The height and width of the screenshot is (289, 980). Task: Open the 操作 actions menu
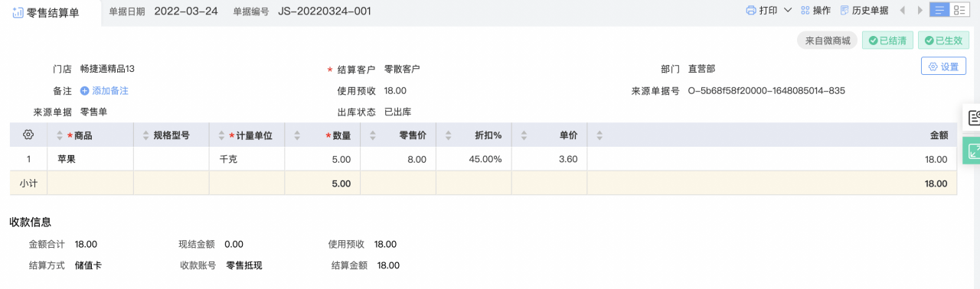coord(815,11)
